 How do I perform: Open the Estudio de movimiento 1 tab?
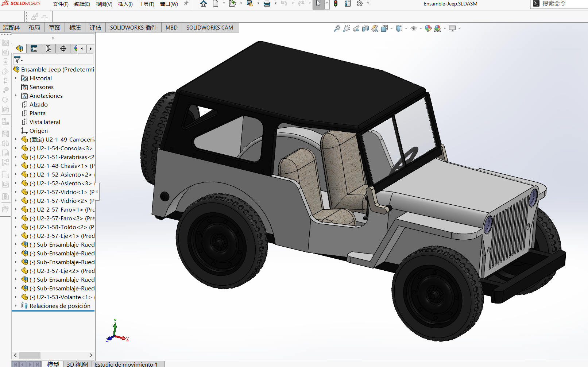126,364
